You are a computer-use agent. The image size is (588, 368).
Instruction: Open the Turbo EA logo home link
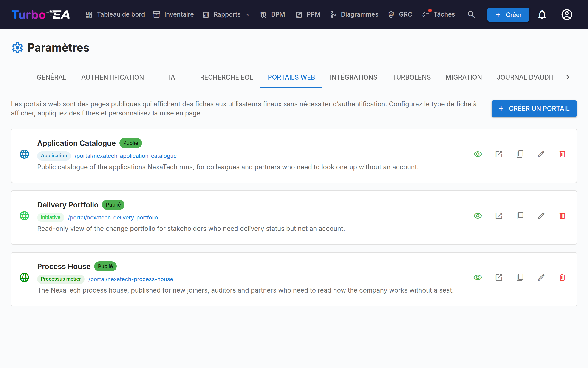click(41, 14)
